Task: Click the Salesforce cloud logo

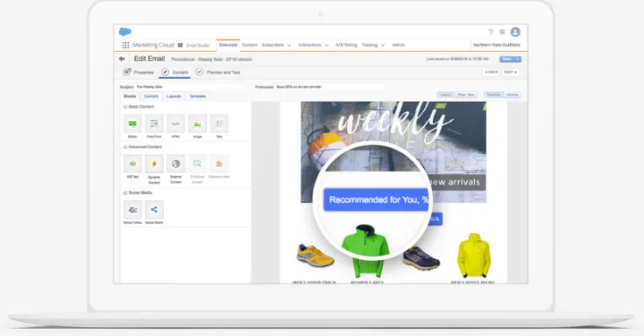Action: 125,31
